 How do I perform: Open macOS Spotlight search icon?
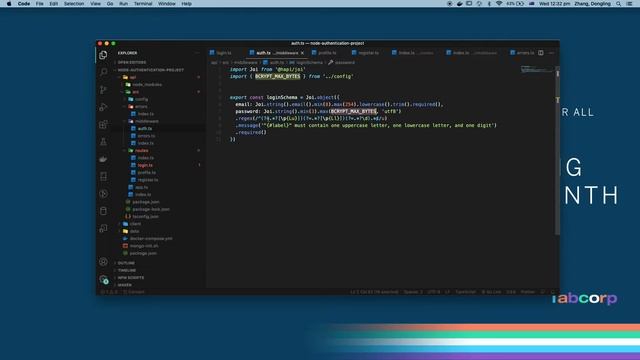pyautogui.click(x=619, y=4)
